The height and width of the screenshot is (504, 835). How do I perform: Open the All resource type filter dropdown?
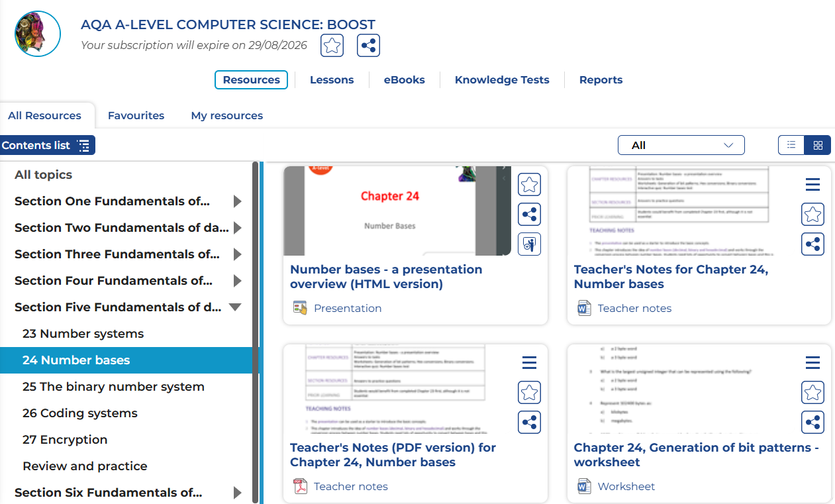point(681,145)
